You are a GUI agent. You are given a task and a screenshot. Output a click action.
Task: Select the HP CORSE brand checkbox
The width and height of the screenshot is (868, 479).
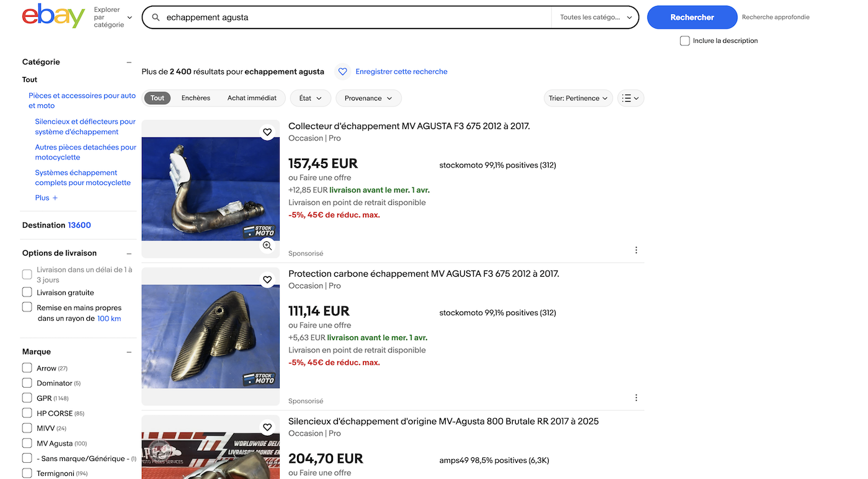pos(27,413)
